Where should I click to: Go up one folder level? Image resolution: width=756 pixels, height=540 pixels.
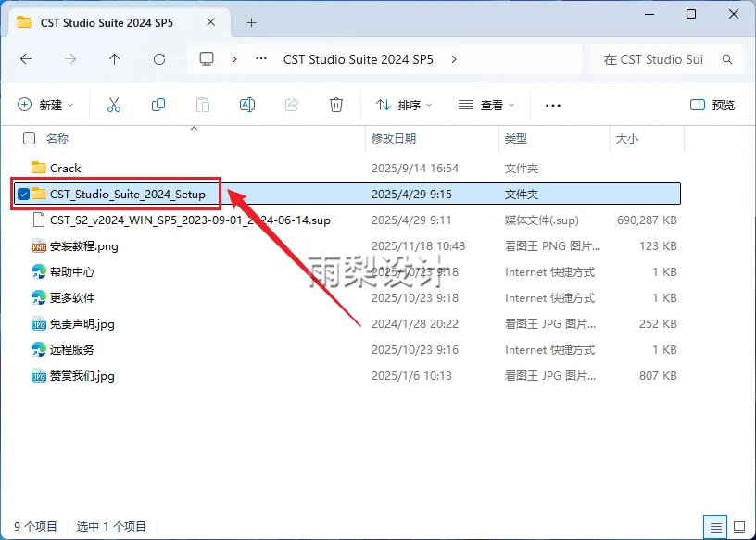(114, 59)
